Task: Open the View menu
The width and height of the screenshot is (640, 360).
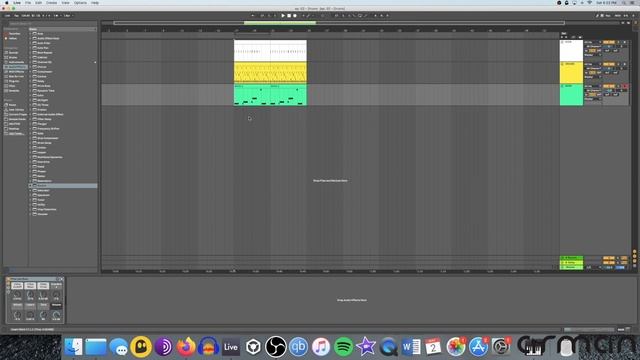Action: [65, 2]
